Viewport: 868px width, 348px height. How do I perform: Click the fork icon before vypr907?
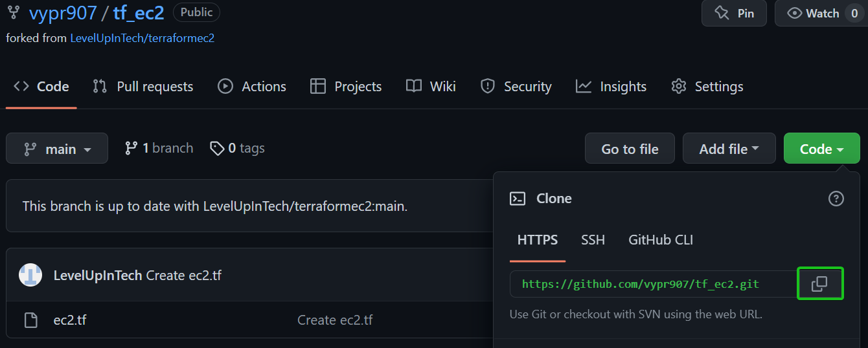(14, 12)
